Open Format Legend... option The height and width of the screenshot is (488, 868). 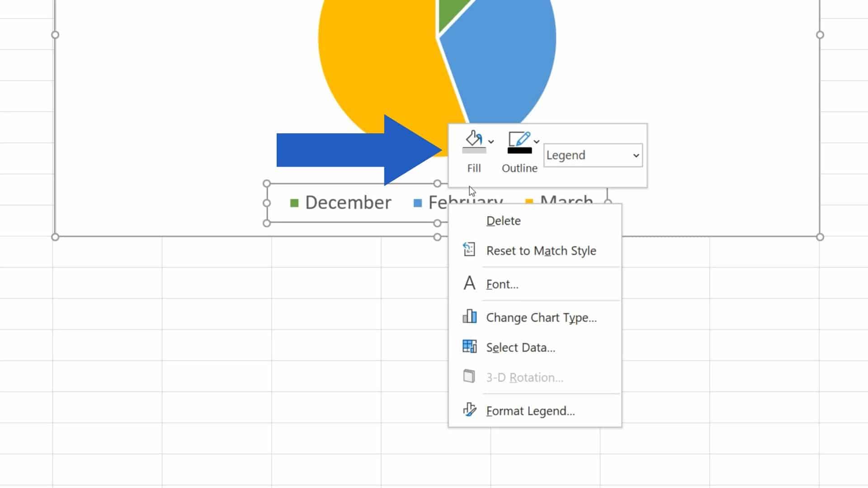(535, 411)
